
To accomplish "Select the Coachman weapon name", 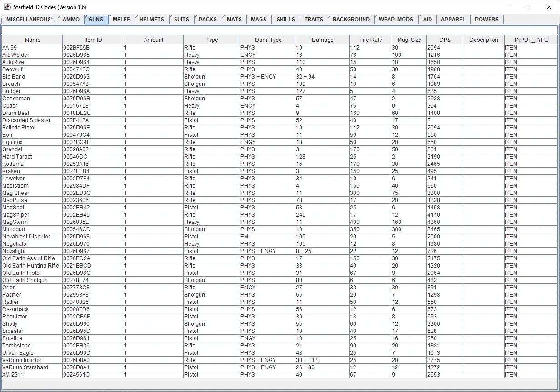I will pyautogui.click(x=16, y=99).
